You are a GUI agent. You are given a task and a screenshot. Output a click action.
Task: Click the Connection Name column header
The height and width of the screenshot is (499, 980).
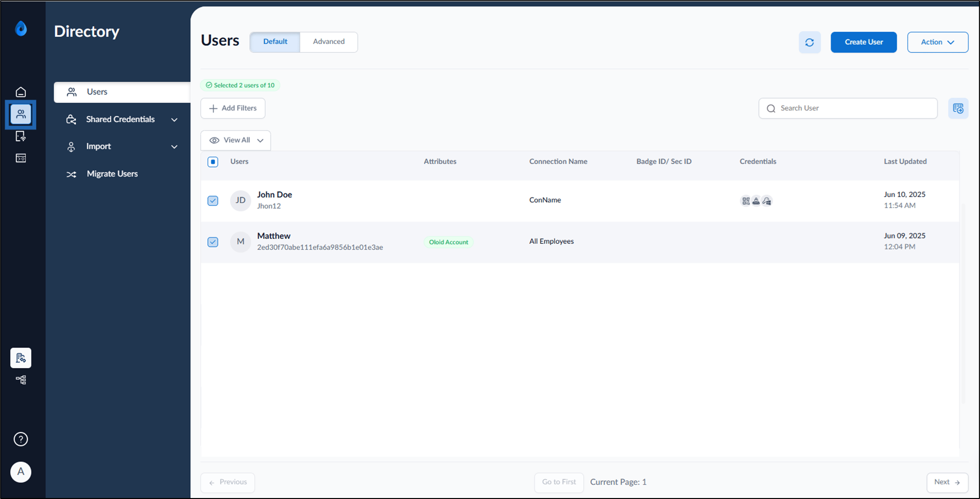pos(558,161)
